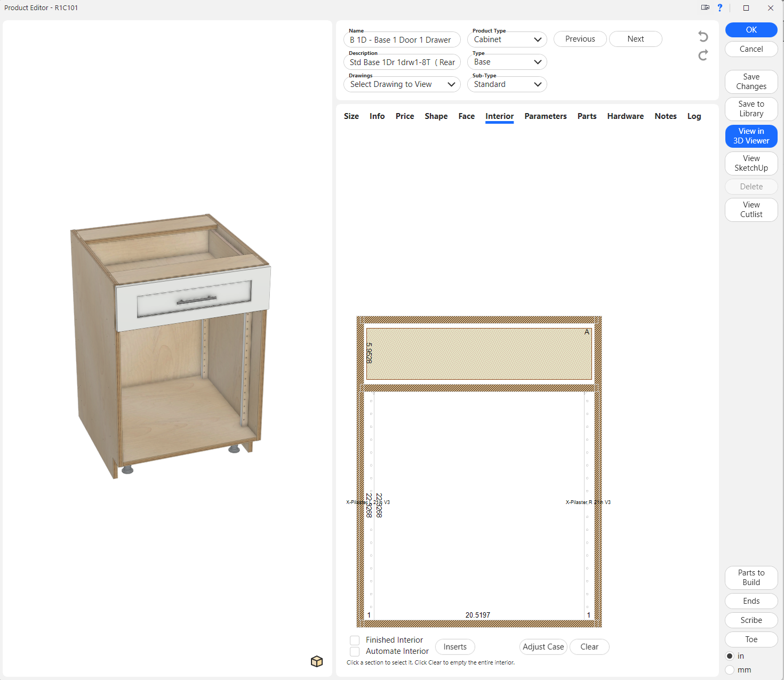This screenshot has height=680, width=784.
Task: Switch to the Shape tab
Action: click(x=436, y=116)
